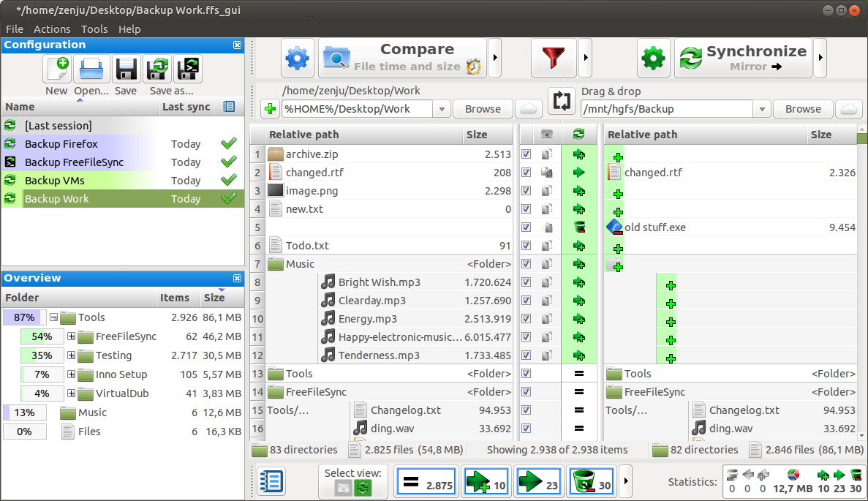Open cloud connection setup for the left folder
868x501 pixels.
(528, 108)
